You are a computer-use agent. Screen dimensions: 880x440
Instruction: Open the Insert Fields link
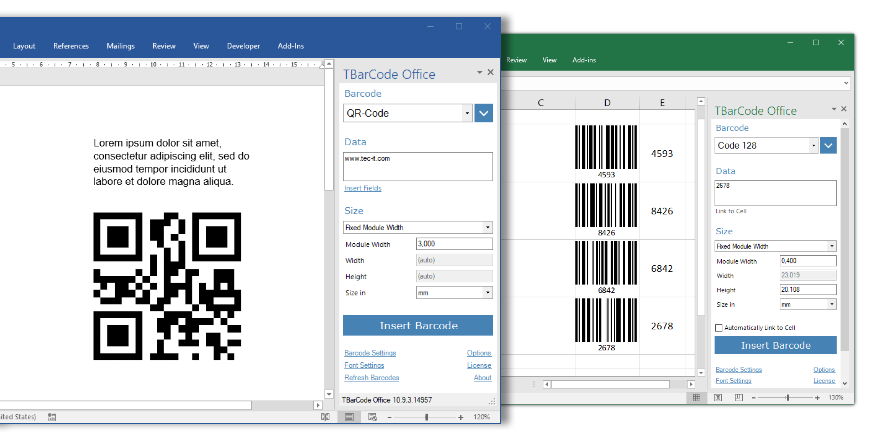pos(363,189)
